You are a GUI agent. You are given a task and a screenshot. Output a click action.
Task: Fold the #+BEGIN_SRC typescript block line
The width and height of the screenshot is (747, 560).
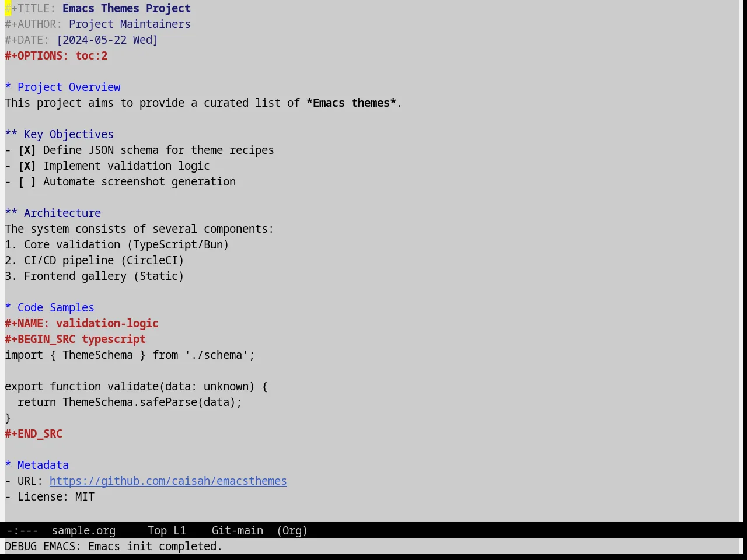(75, 339)
